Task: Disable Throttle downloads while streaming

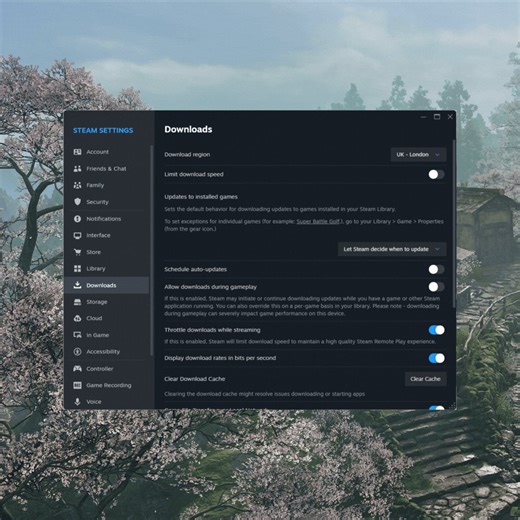Action: 436,330
